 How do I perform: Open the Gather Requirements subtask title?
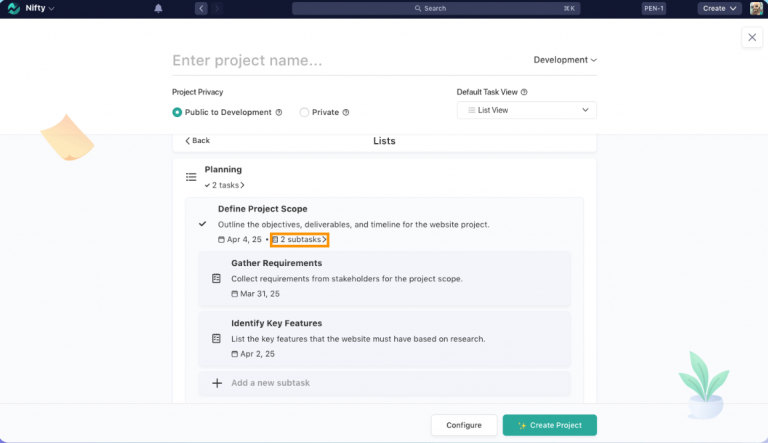[276, 263]
